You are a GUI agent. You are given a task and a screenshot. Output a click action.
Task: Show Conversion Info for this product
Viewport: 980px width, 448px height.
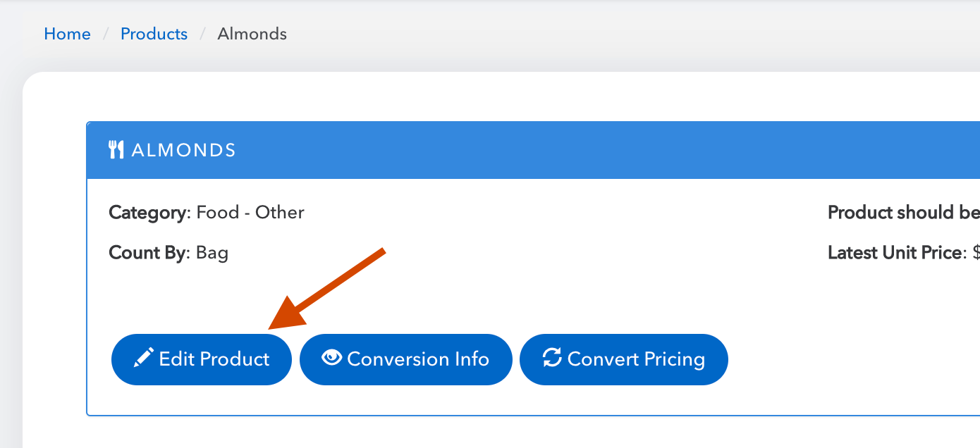(x=405, y=359)
